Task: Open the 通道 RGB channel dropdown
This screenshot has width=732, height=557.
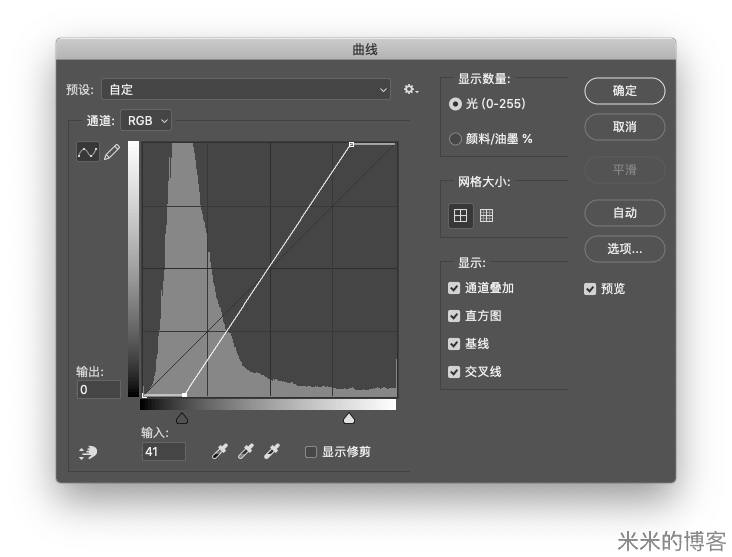Action: pos(146,120)
